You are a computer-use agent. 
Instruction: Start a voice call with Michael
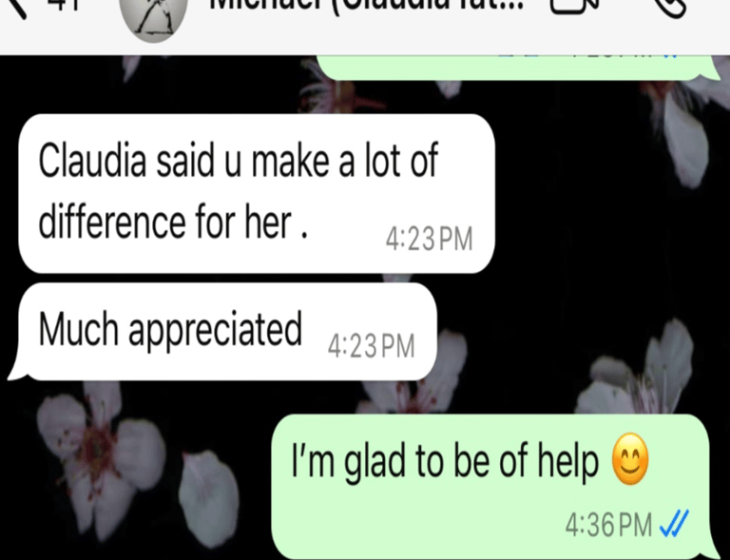tap(669, 7)
